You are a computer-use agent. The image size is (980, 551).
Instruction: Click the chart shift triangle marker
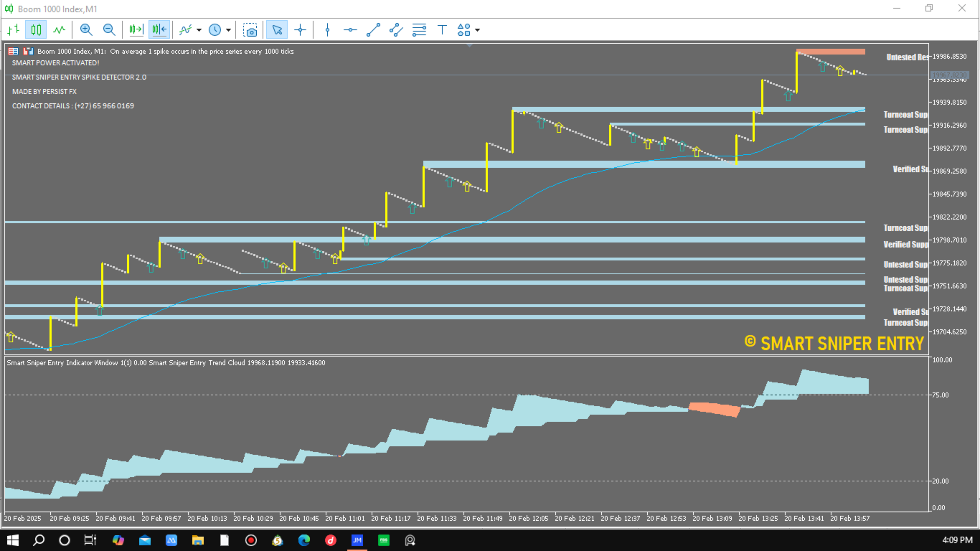tap(470, 44)
